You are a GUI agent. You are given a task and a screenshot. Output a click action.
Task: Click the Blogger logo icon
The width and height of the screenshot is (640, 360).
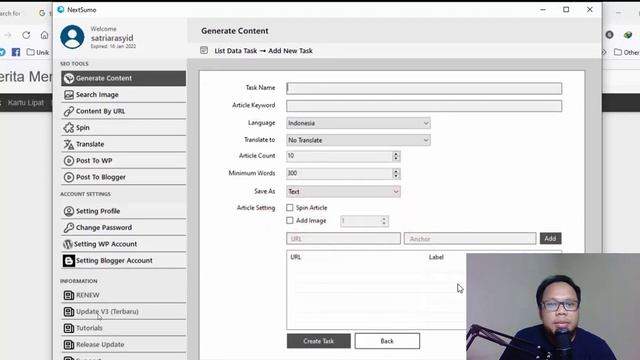[x=69, y=260]
